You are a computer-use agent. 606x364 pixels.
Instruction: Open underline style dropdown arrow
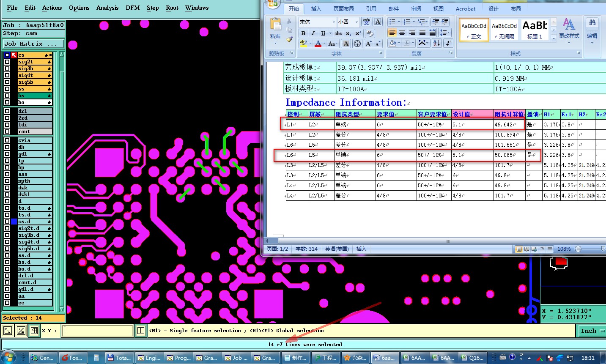click(x=330, y=33)
